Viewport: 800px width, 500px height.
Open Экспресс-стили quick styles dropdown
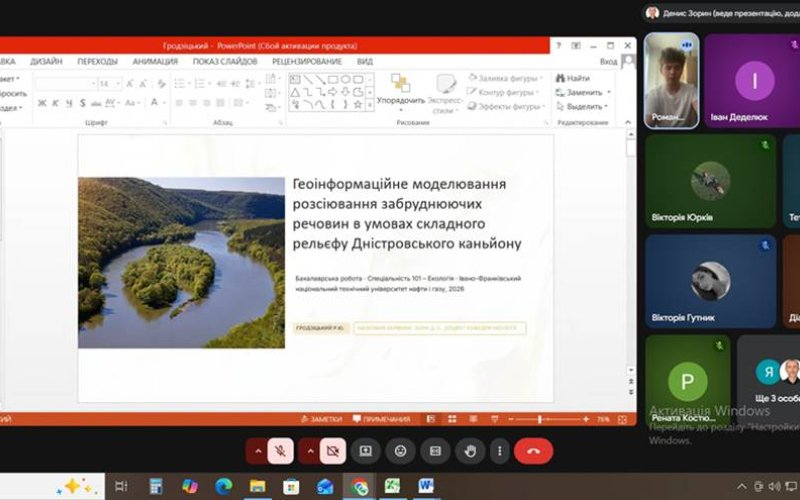coord(446,94)
